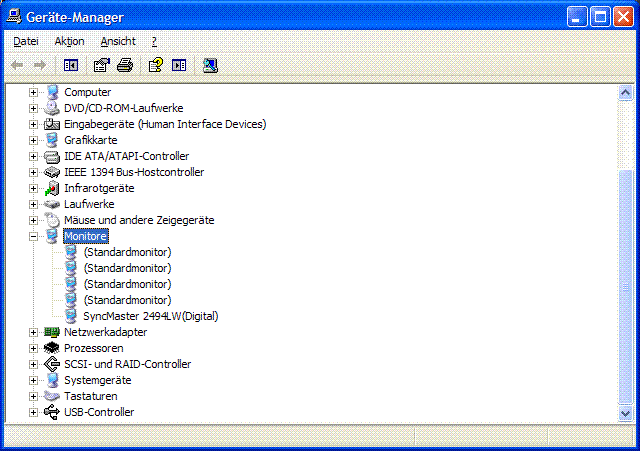Screen dimensions: 640x451
Task: Click the scrollbar up arrow
Action: point(626,91)
